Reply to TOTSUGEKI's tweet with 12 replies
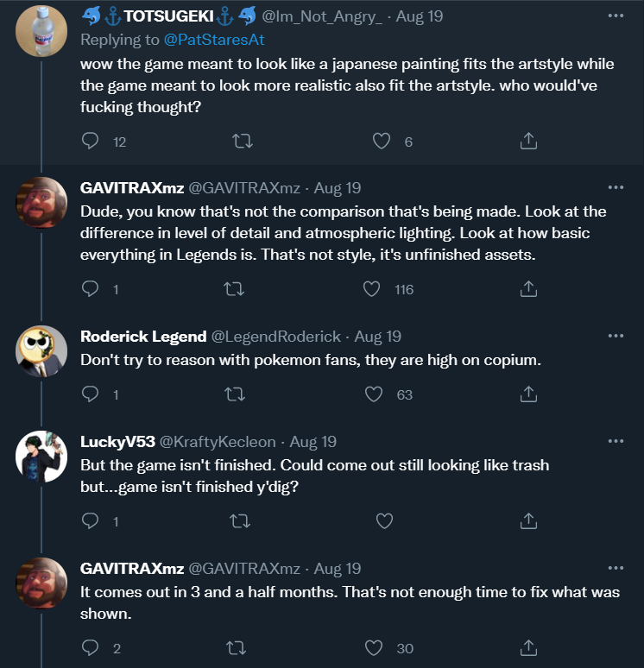Viewport: 644px width, 668px height. tap(90, 141)
